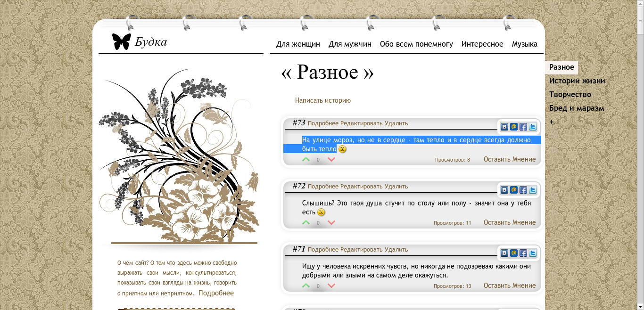
Task: Open Подробнее link under site description
Action: pos(216,293)
